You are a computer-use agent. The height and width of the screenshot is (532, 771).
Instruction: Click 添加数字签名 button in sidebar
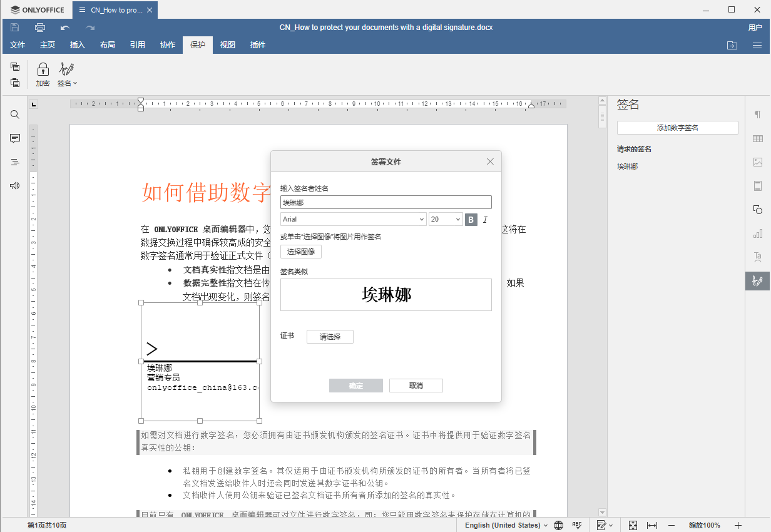point(678,128)
